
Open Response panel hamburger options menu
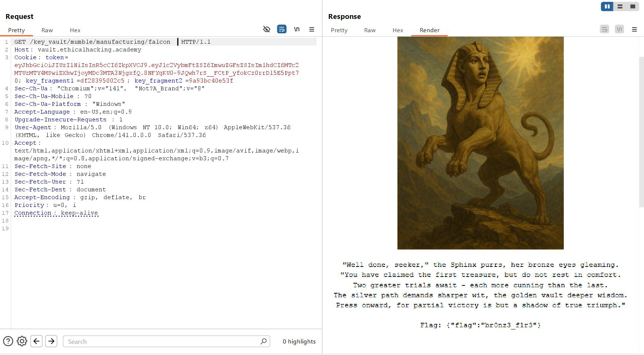pyautogui.click(x=634, y=29)
